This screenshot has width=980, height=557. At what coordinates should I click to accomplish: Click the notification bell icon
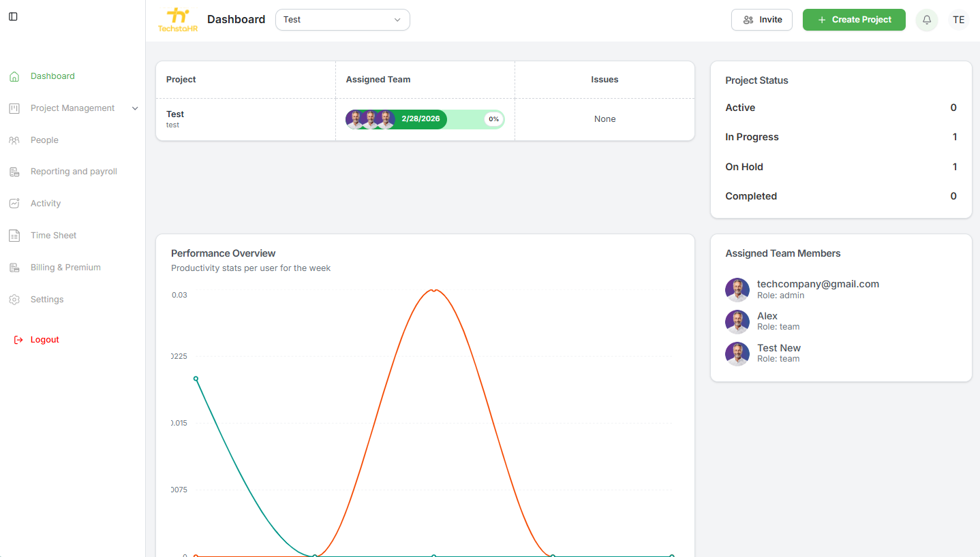point(926,20)
